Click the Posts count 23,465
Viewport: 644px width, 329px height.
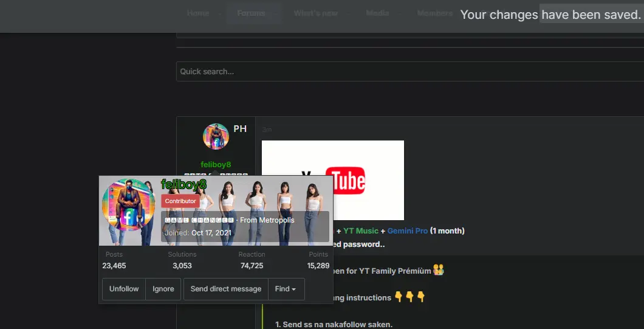[114, 266]
